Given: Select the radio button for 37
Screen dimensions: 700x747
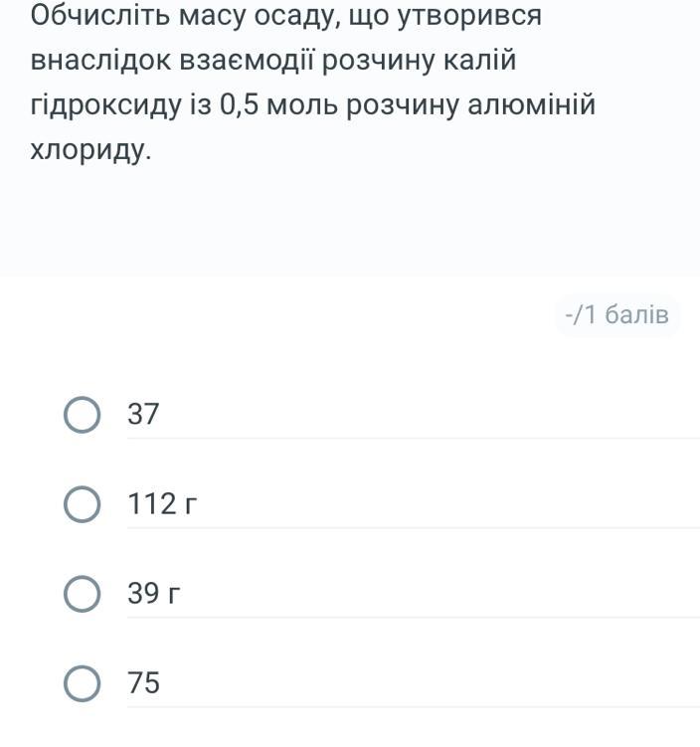Looking at the screenshot, I should coord(83,415).
